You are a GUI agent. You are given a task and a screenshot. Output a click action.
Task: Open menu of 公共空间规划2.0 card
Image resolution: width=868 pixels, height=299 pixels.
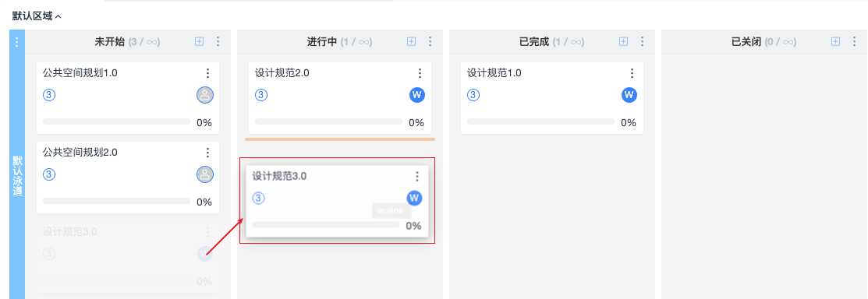coord(207,153)
